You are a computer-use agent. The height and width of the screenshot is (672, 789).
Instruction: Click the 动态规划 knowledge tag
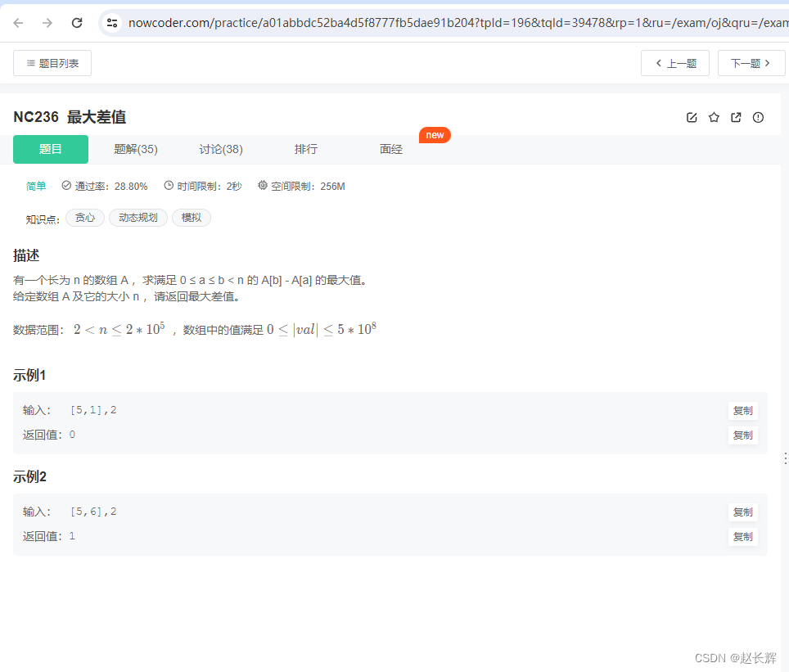tap(138, 218)
